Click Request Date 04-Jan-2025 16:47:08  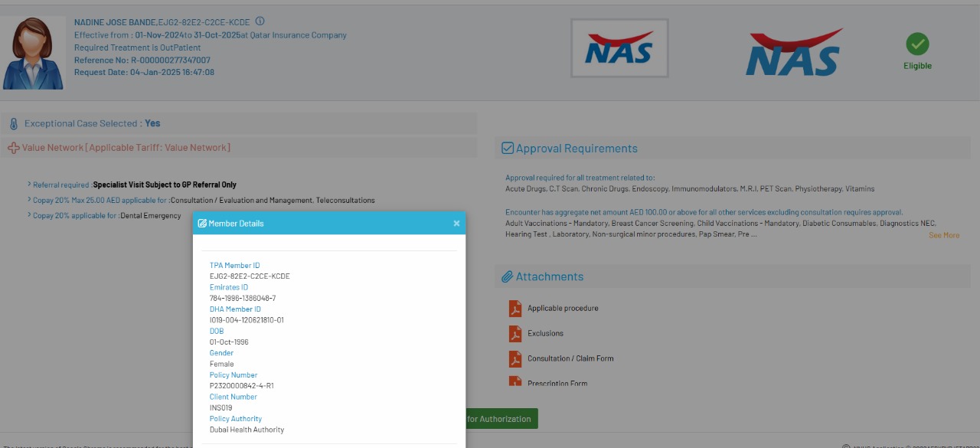point(144,72)
